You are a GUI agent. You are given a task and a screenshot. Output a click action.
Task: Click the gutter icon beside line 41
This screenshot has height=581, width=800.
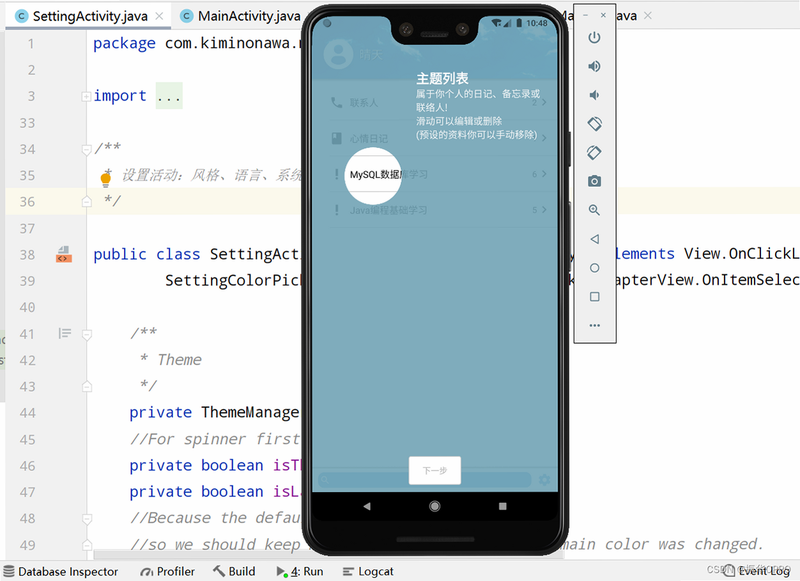click(x=65, y=334)
